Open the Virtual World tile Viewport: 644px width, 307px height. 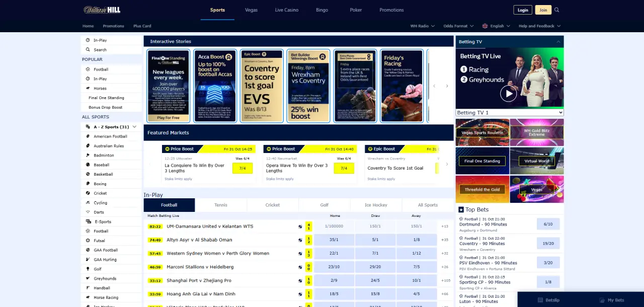[537, 161]
